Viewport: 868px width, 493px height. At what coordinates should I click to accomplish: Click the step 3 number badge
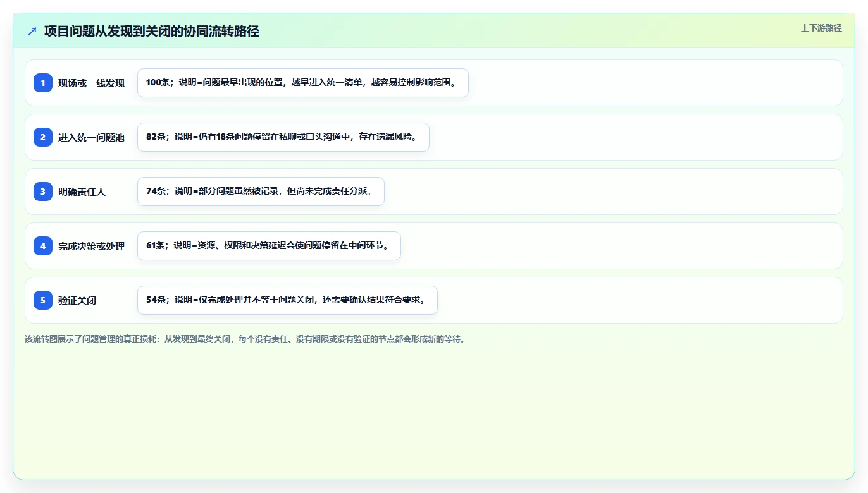[x=43, y=192]
